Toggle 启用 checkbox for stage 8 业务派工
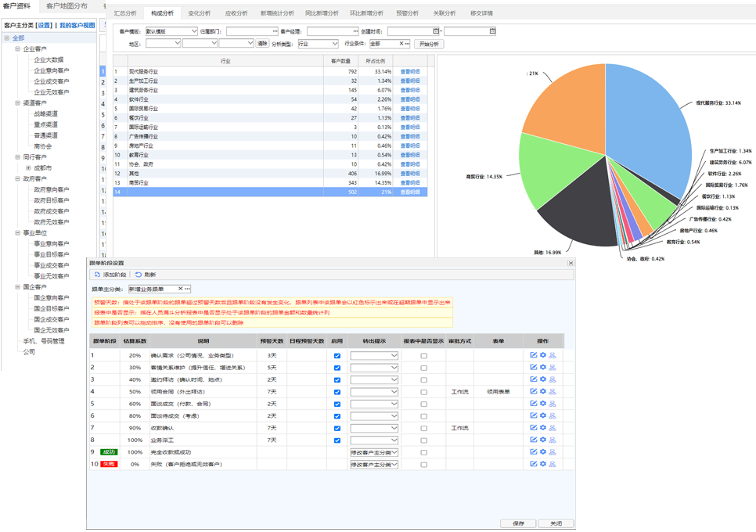 (337, 440)
